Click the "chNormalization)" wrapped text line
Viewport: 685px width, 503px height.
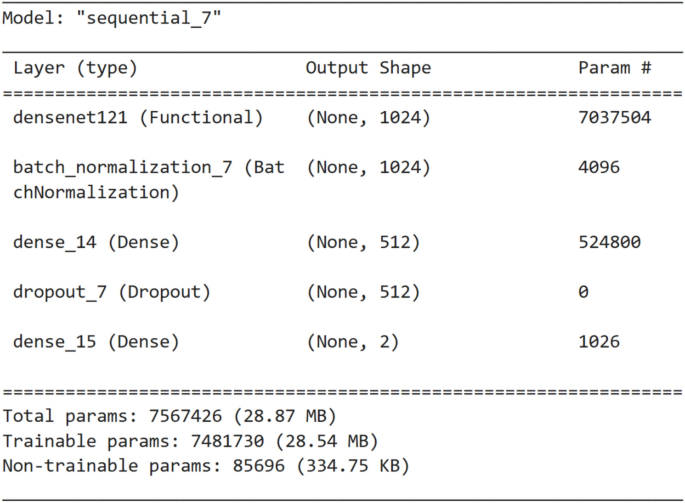pos(96,192)
